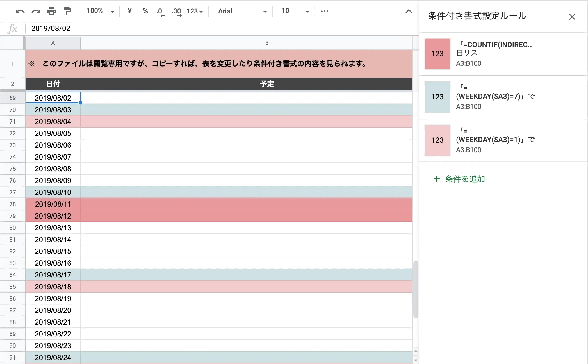Click the redo arrow icon
Viewport: 588px width, 364px height.
pos(36,11)
